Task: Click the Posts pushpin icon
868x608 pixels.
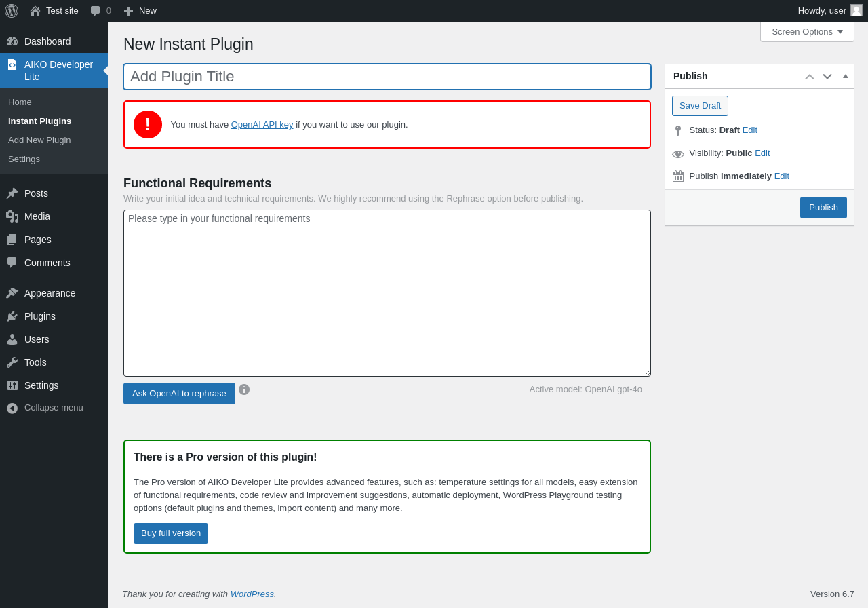Action: tap(12, 193)
